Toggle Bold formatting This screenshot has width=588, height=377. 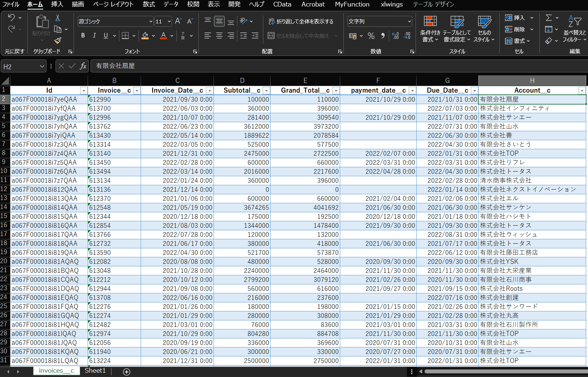(x=83, y=35)
